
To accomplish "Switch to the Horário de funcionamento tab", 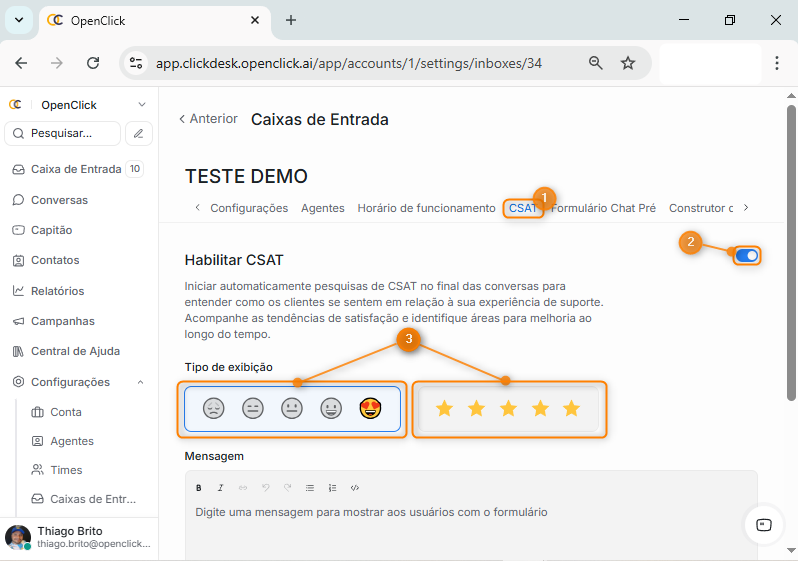I will (x=426, y=208).
